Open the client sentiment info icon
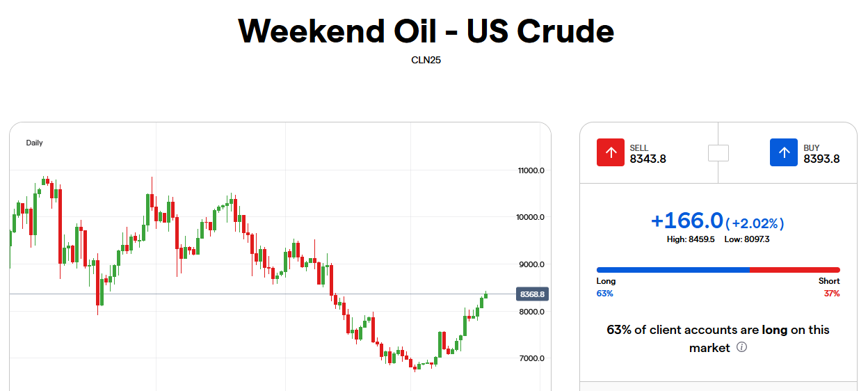 (741, 347)
